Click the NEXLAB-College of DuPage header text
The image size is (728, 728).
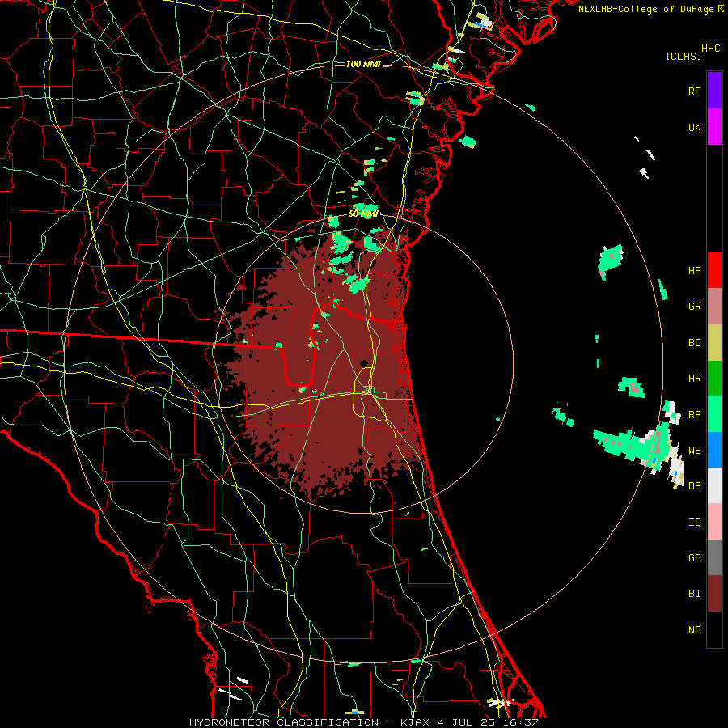[646, 9]
